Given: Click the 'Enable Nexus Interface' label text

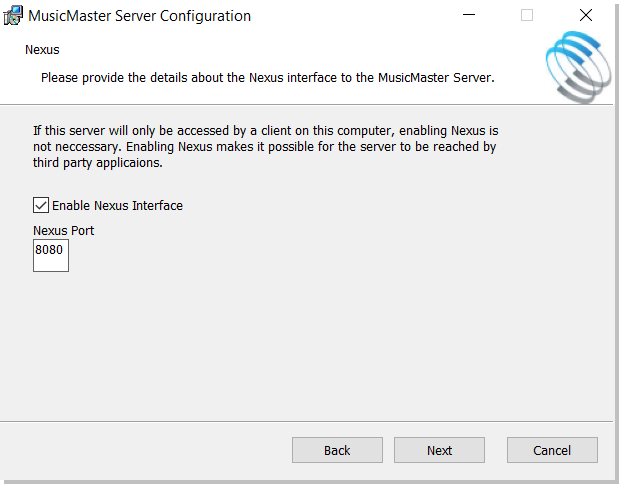Looking at the screenshot, I should pos(117,206).
